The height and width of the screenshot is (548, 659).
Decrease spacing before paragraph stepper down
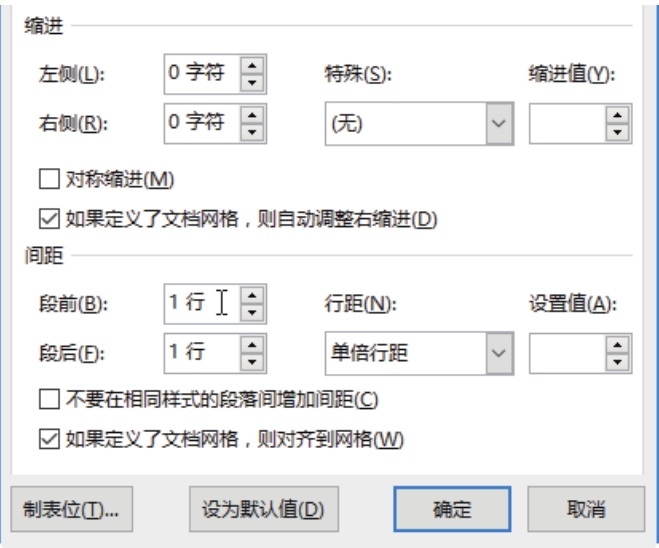(252, 312)
